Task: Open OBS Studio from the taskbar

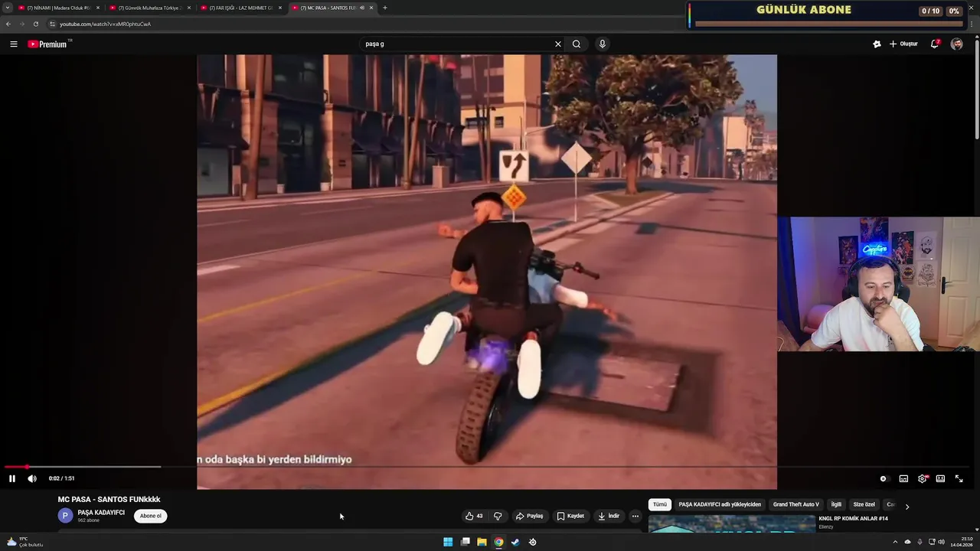Action: tap(533, 542)
